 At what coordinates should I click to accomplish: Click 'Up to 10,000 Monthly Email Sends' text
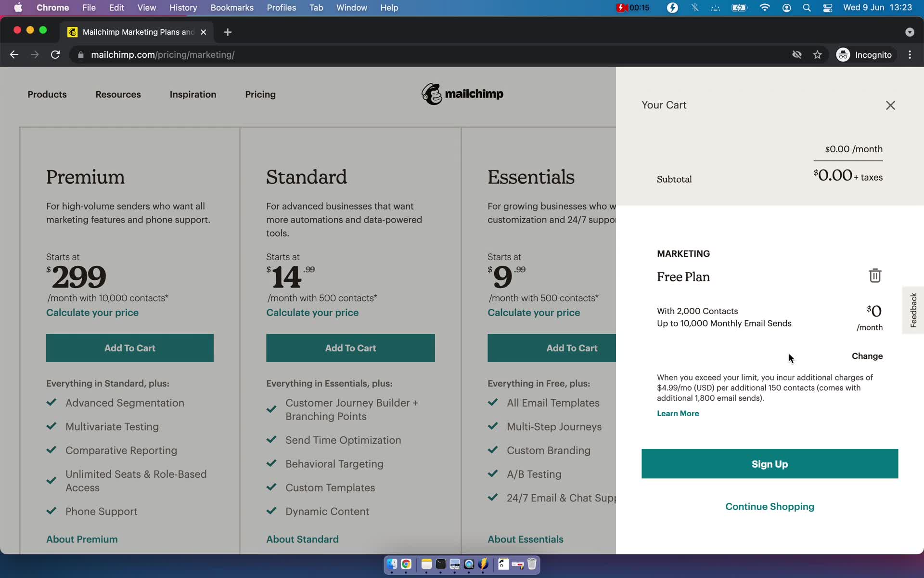click(x=724, y=323)
